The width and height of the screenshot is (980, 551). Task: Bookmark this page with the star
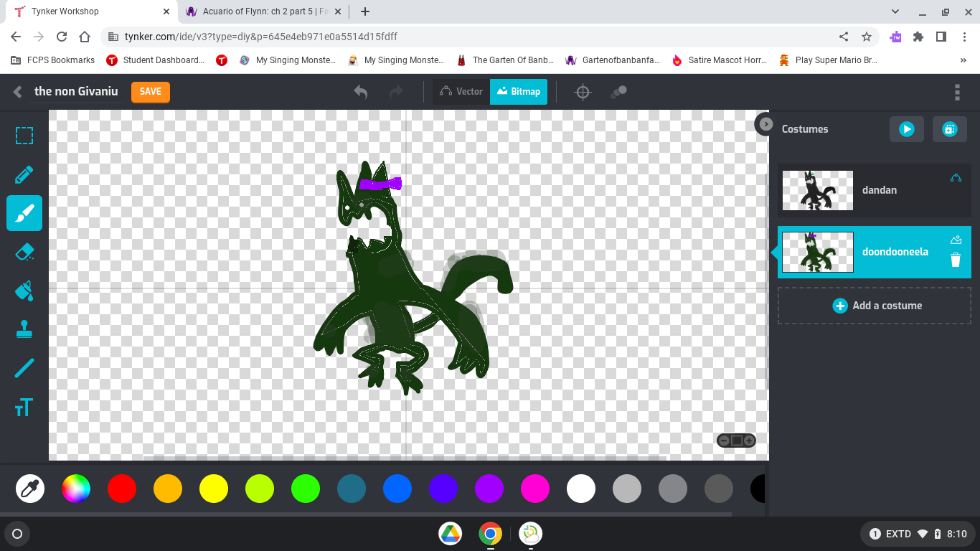(x=867, y=37)
